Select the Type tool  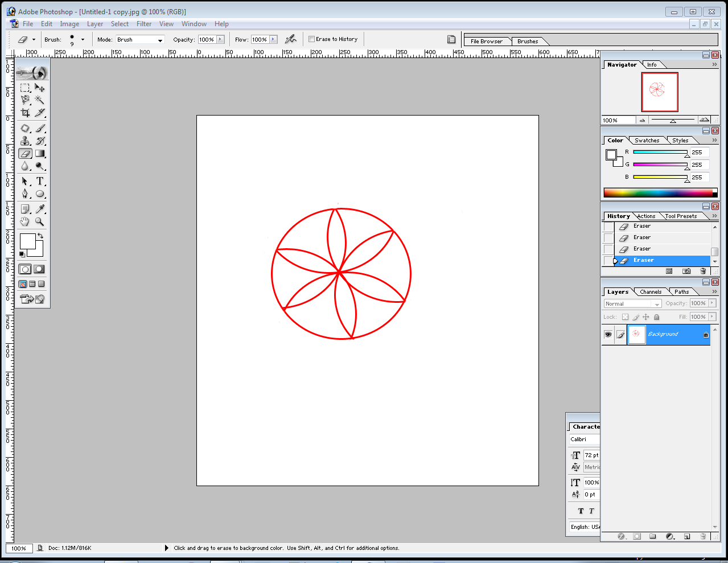point(40,181)
